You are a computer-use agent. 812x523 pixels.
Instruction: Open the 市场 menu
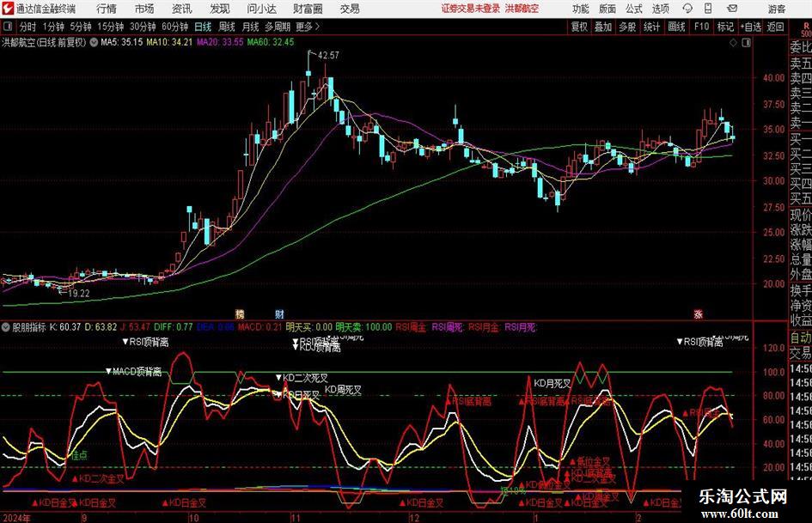point(144,9)
